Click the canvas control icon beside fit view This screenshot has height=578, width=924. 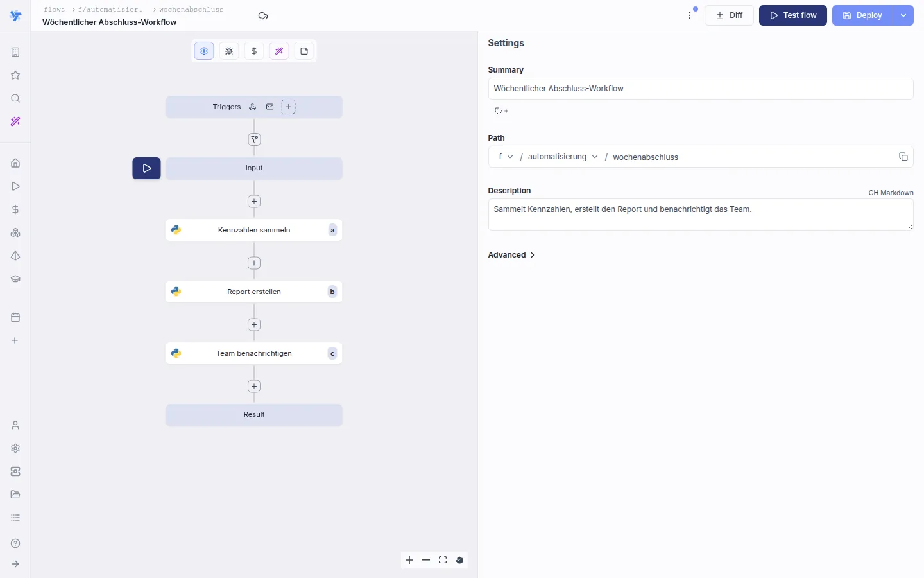click(459, 560)
